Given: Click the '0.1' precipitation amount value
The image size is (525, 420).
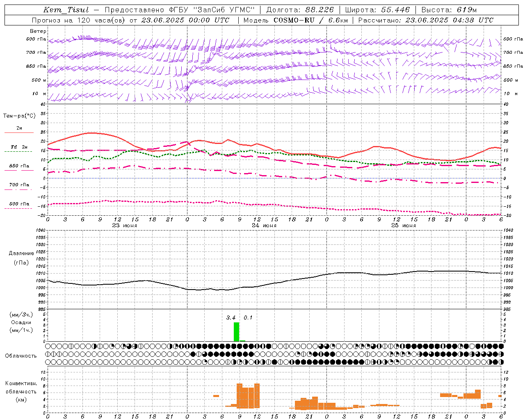Looking at the screenshot, I should tap(248, 317).
